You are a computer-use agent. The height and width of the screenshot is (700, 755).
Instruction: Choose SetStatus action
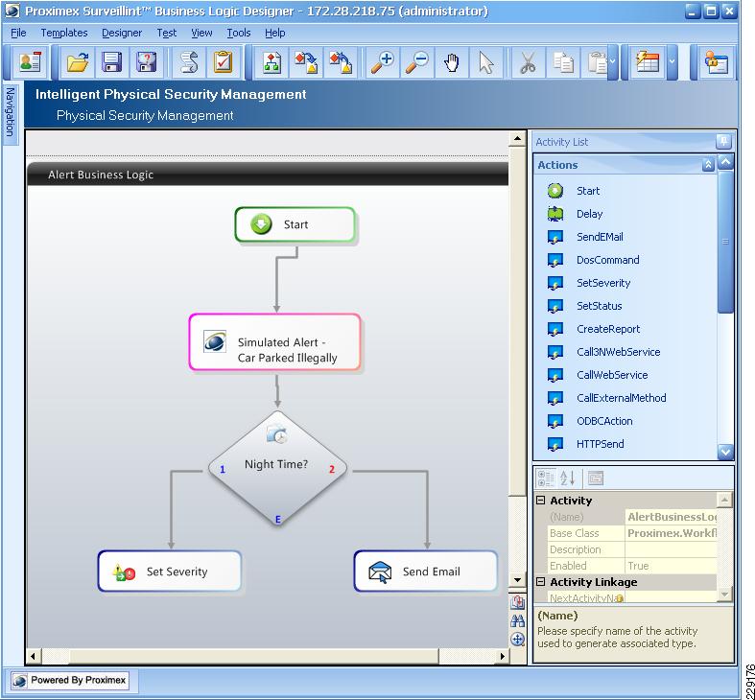point(599,306)
